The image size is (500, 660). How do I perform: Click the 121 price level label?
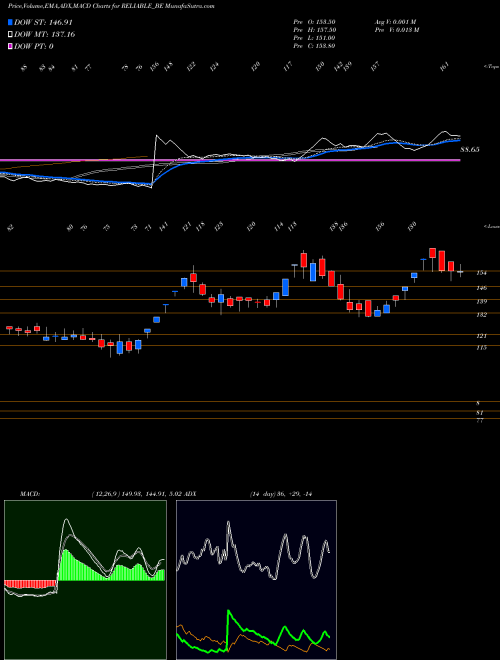click(482, 336)
